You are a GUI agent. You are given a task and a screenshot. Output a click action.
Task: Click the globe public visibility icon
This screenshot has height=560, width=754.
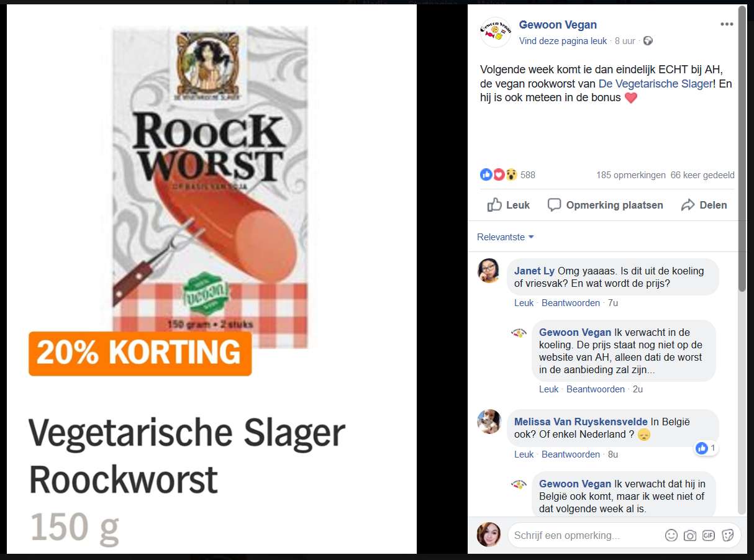coord(648,41)
